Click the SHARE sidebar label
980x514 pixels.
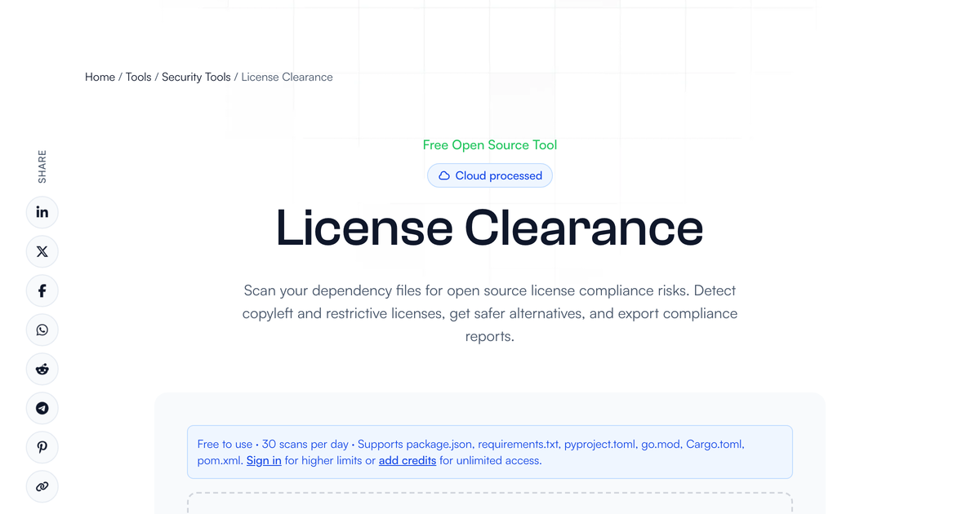click(42, 166)
